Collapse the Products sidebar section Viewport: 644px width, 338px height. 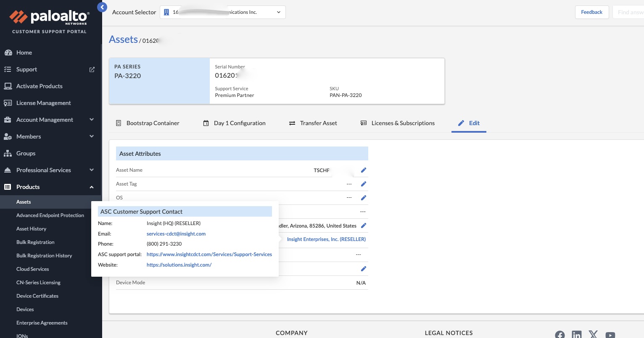tap(92, 187)
